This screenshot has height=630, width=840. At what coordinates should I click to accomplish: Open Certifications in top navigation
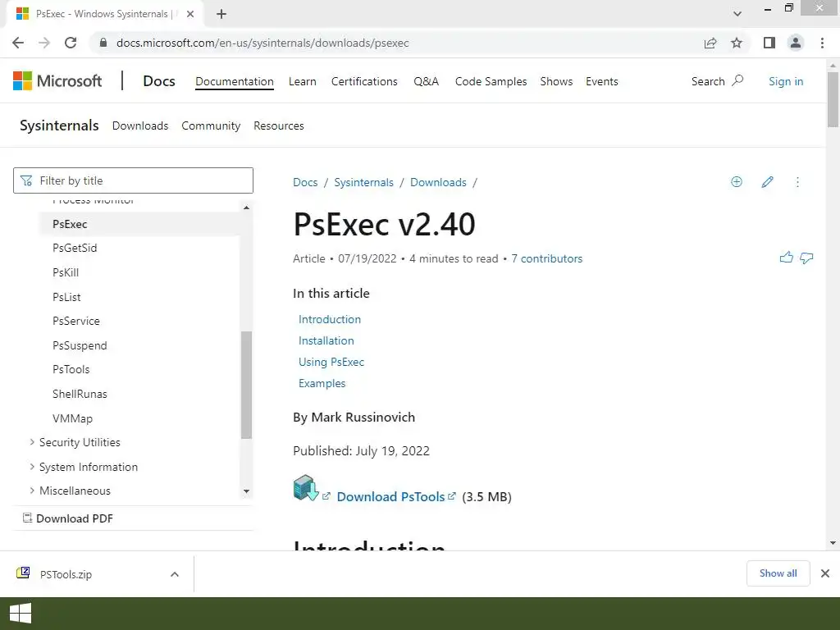pos(364,81)
